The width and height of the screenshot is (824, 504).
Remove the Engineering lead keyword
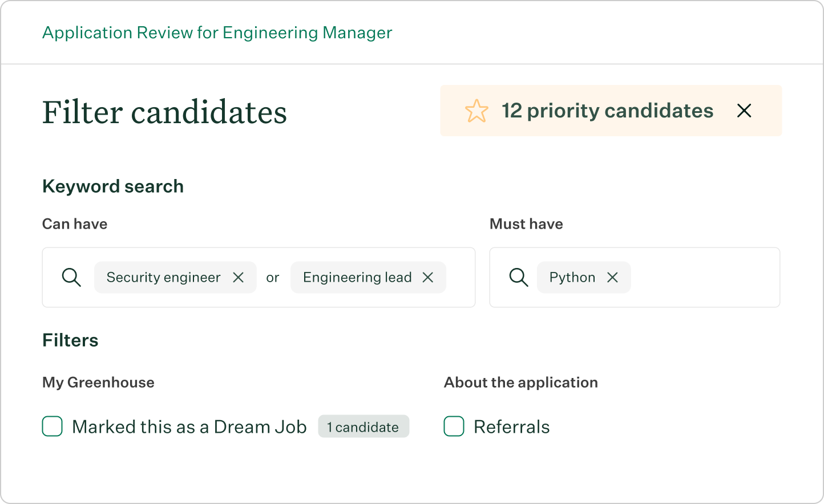point(428,278)
